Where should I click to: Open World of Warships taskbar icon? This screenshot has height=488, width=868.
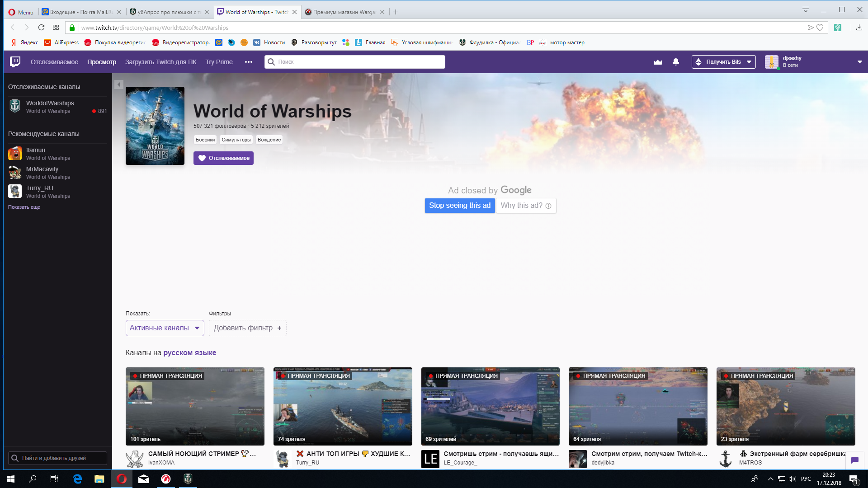[188, 479]
